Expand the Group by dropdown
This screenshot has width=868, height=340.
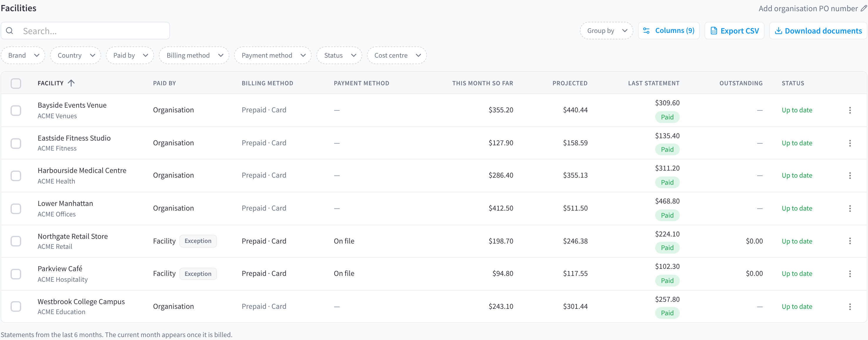pyautogui.click(x=606, y=31)
